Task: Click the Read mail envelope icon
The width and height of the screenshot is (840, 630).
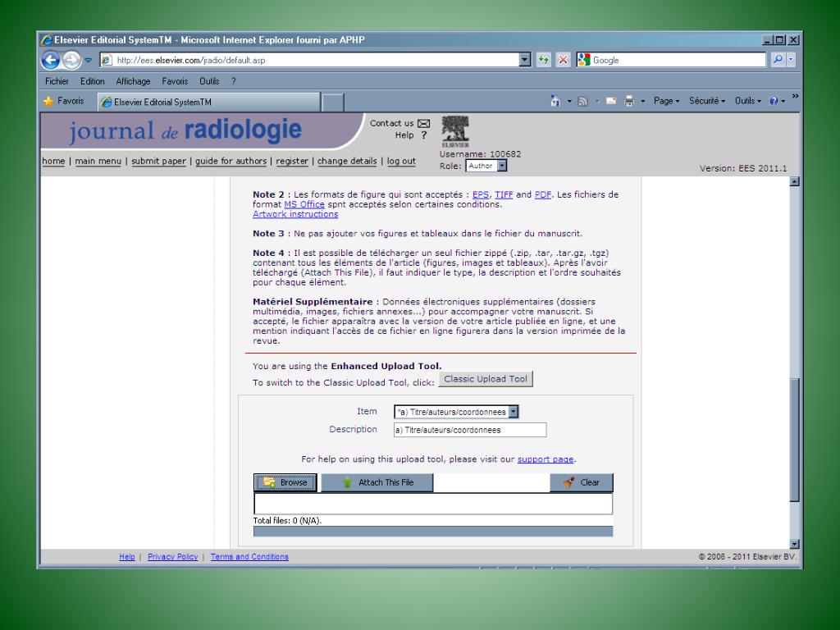Action: tap(610, 101)
